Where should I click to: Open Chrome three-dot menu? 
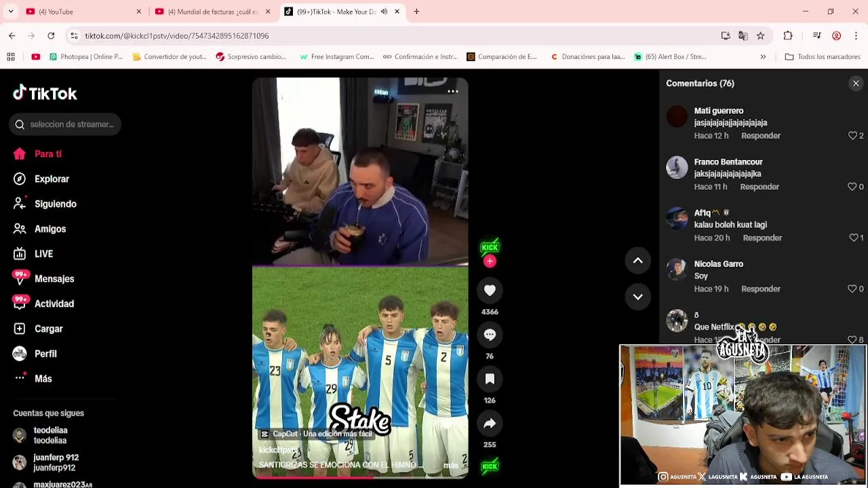[x=856, y=36]
